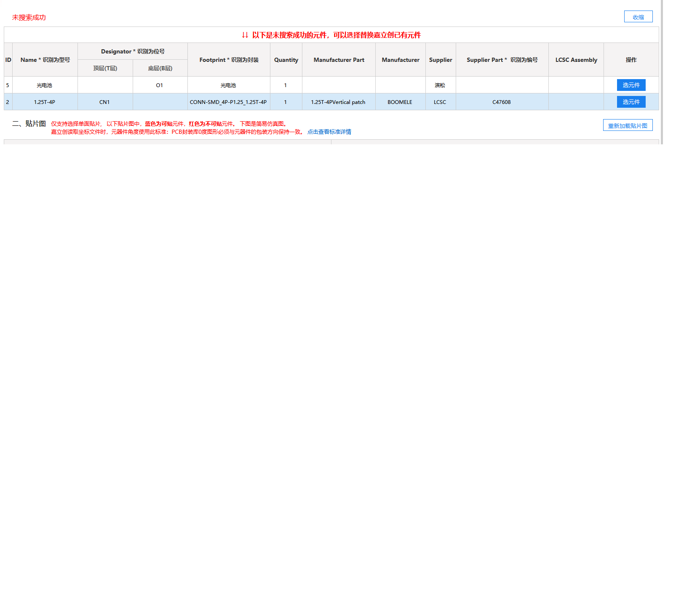700x590 pixels.
Task: Click the CN1 designator cell
Action: click(x=104, y=102)
